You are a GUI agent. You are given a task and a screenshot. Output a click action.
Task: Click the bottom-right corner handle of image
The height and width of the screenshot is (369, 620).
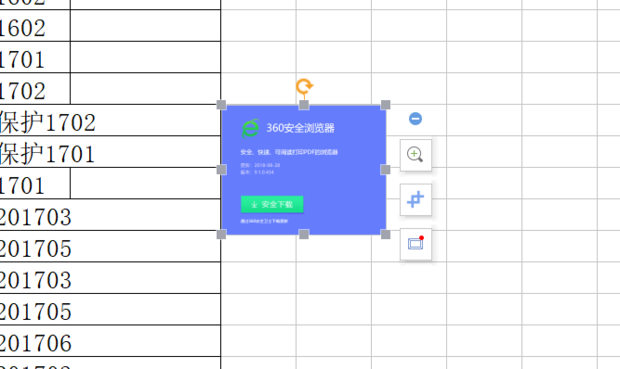(386, 234)
